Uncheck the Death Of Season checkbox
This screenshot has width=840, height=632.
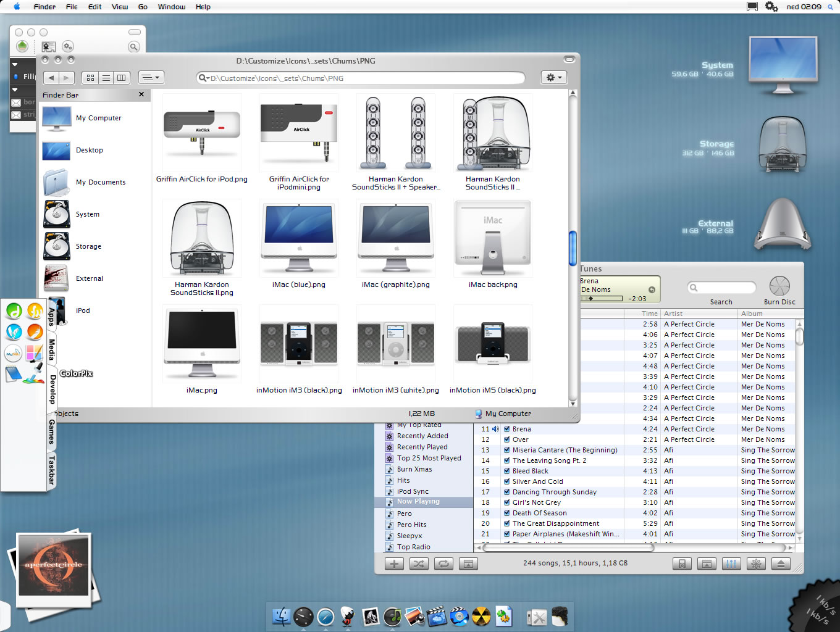506,513
